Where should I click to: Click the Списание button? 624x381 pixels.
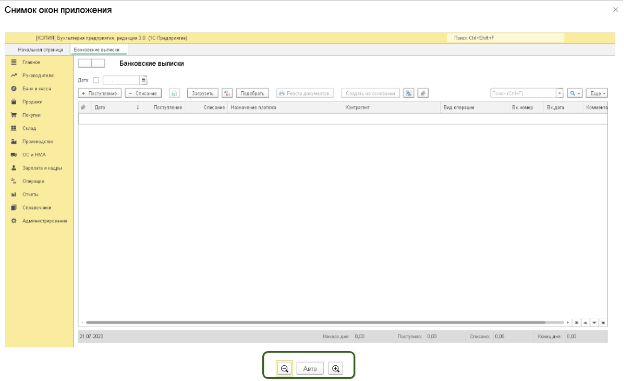(143, 93)
